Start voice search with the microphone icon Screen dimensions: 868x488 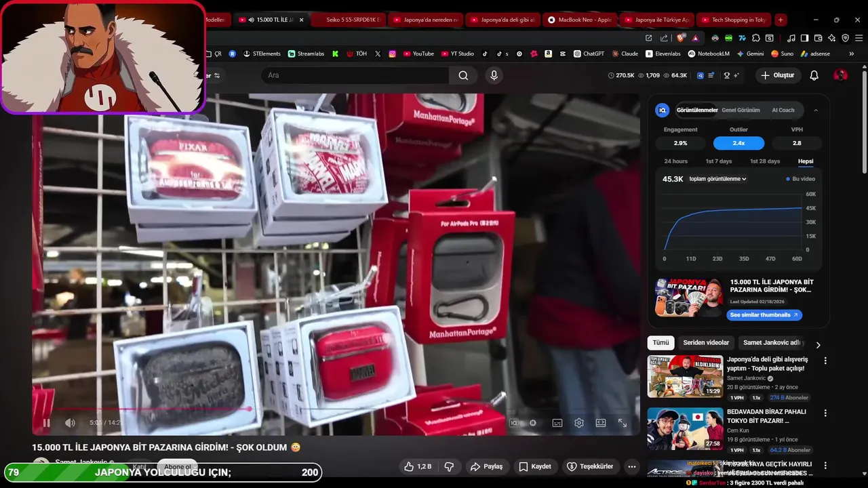[494, 75]
